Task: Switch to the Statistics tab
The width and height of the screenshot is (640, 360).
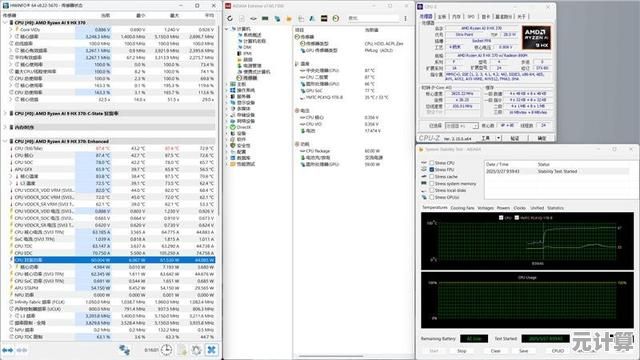Action: tap(555, 208)
